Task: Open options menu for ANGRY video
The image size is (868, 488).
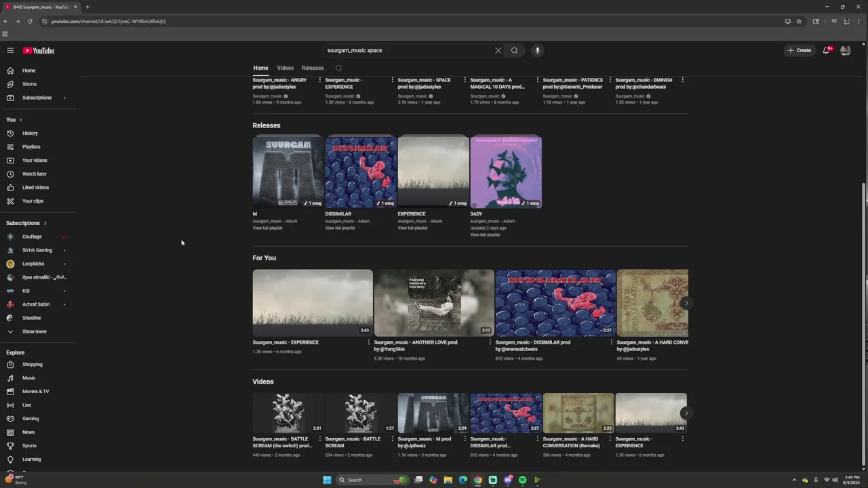Action: pyautogui.click(x=319, y=80)
